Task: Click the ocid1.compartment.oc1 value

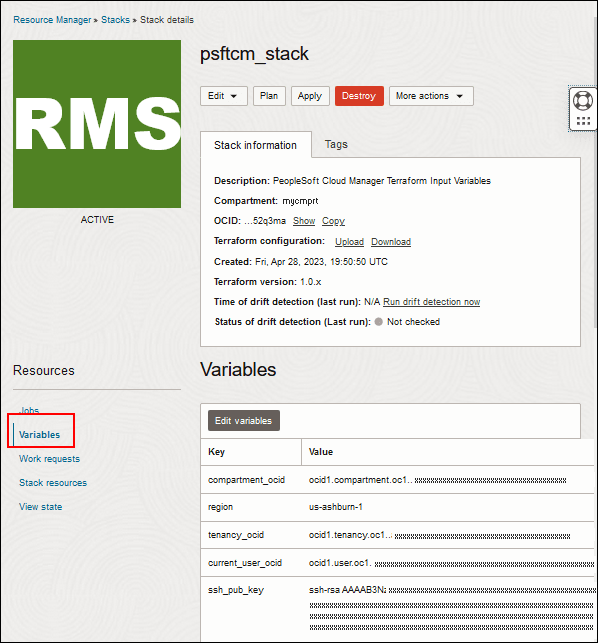Action: coord(438,480)
